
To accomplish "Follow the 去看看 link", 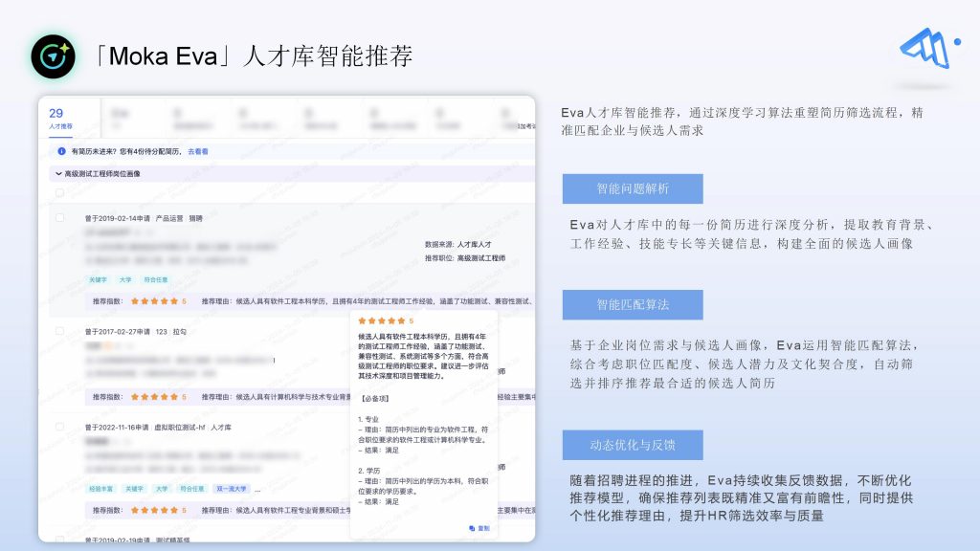I will click(198, 151).
